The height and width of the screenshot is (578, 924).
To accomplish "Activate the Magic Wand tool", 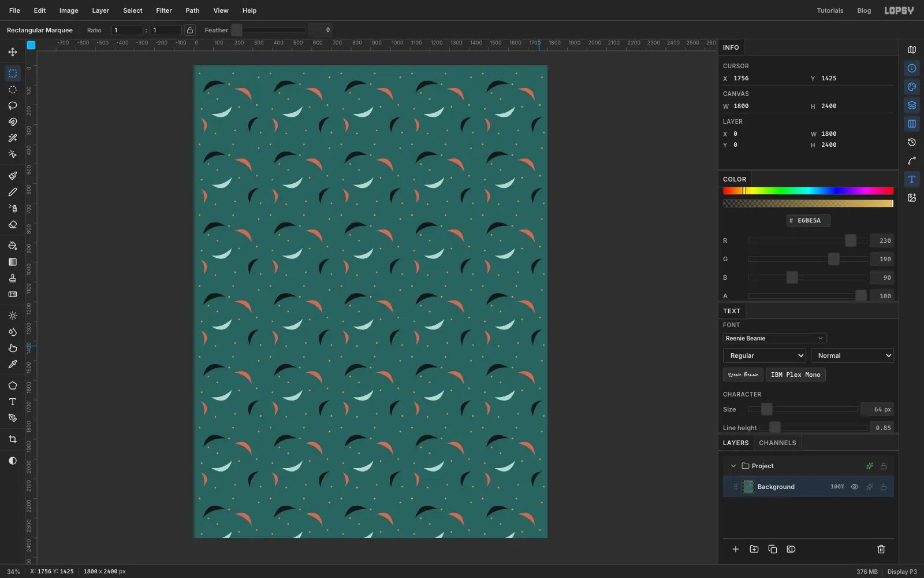I will 13,138.
